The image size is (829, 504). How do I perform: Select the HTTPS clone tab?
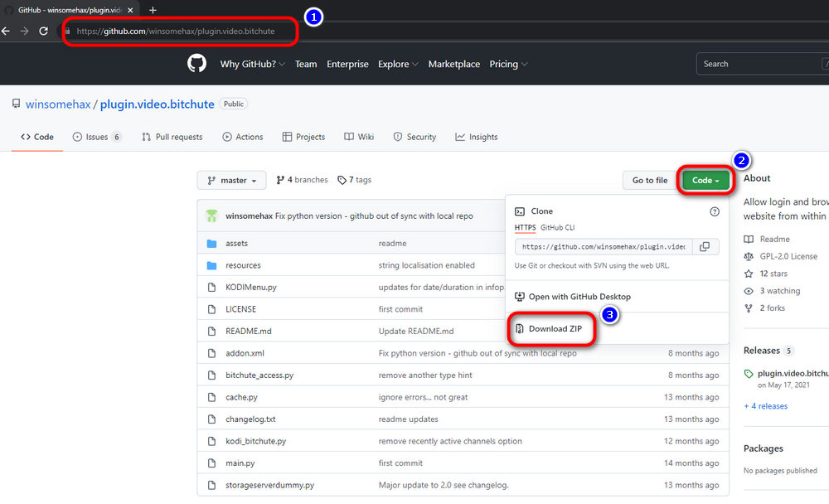(525, 227)
